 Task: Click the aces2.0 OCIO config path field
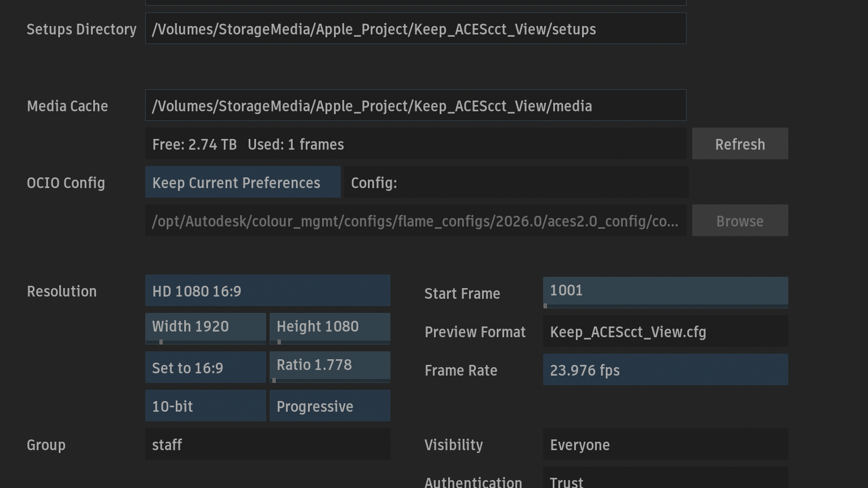coord(415,220)
